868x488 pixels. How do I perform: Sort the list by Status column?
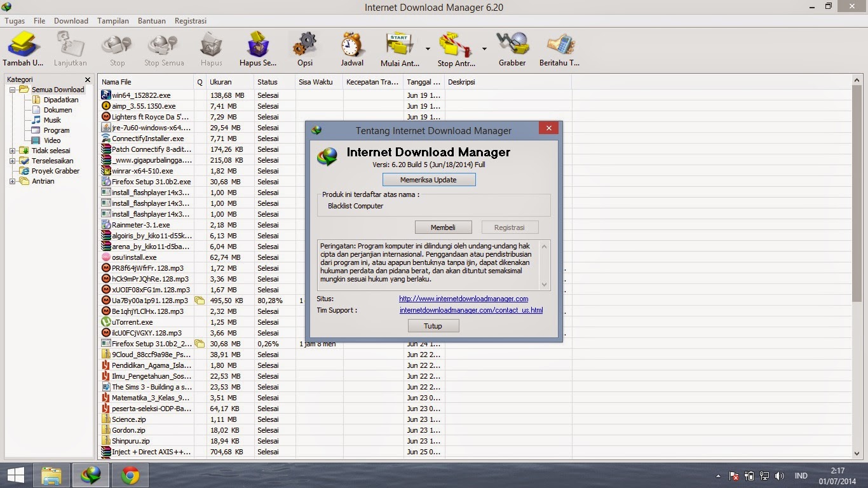pyautogui.click(x=274, y=82)
